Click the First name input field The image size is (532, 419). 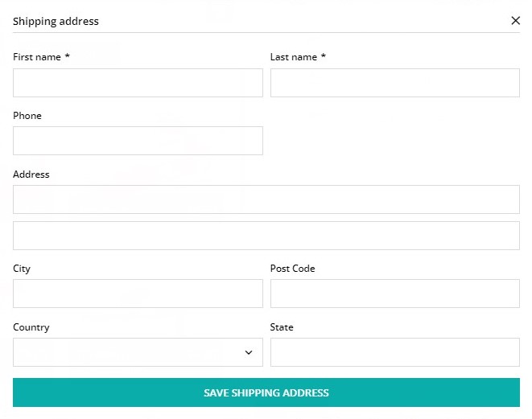pos(138,83)
